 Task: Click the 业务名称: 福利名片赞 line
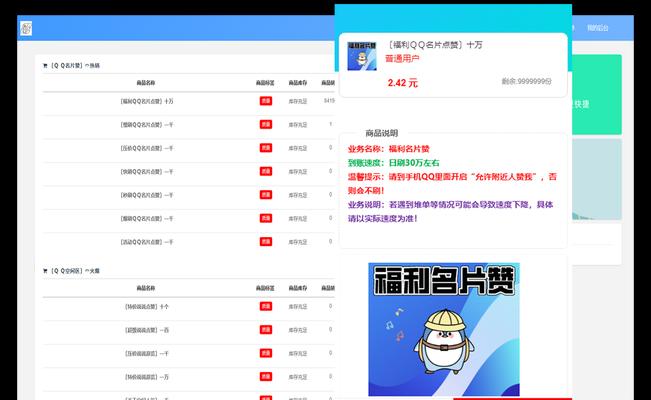point(389,149)
